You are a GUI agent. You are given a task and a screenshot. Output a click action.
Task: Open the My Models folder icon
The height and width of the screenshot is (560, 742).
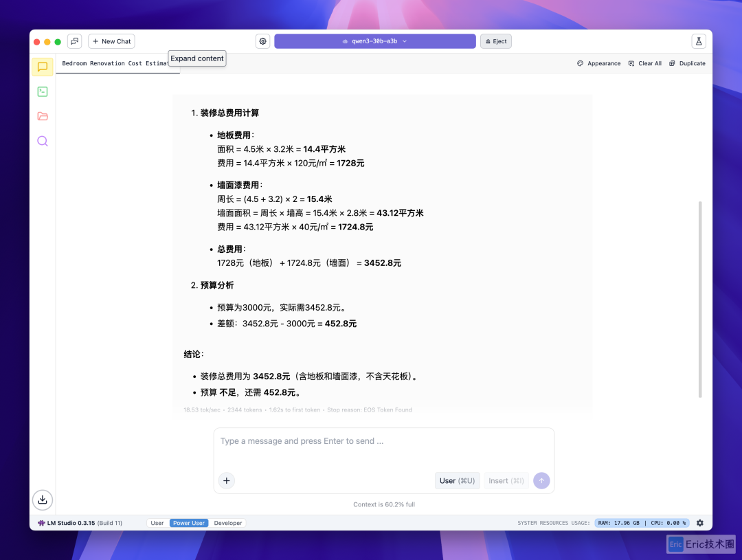pyautogui.click(x=43, y=116)
